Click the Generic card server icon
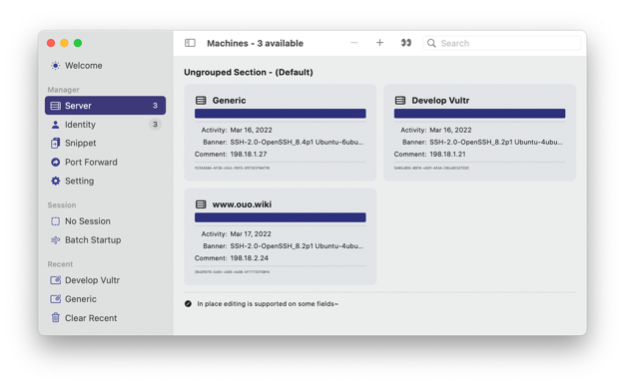Image resolution: width=625 pixels, height=390 pixels. (x=201, y=100)
